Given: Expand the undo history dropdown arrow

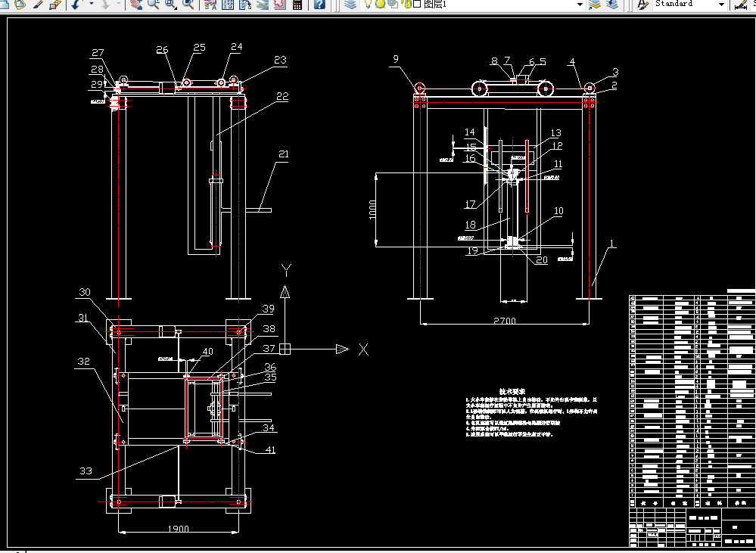Looking at the screenshot, I should (91, 5).
